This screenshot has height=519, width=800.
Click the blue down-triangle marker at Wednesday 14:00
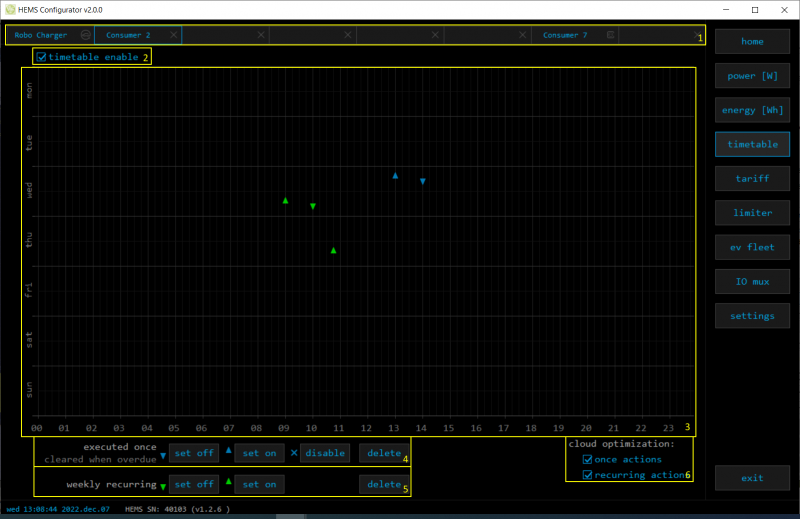(423, 181)
